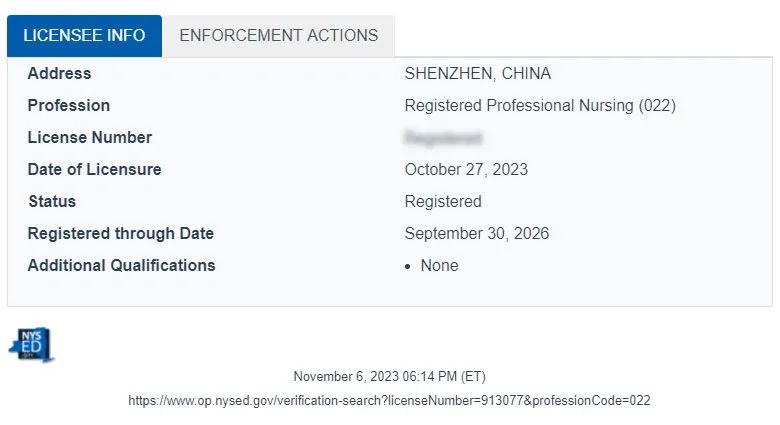Click the NYSED logo icon

31,344
